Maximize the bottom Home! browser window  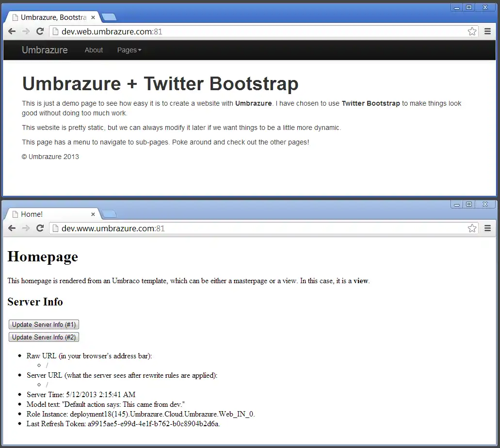(x=469, y=205)
